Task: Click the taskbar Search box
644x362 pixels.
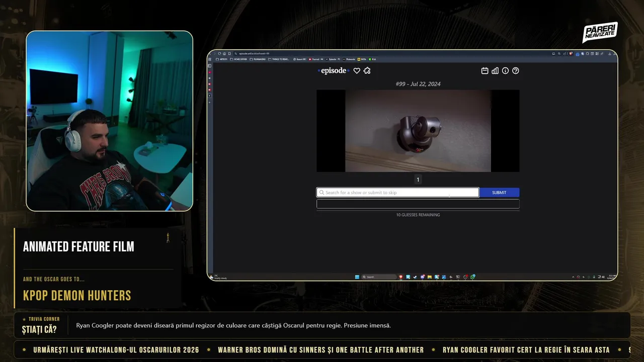Action: tap(379, 277)
